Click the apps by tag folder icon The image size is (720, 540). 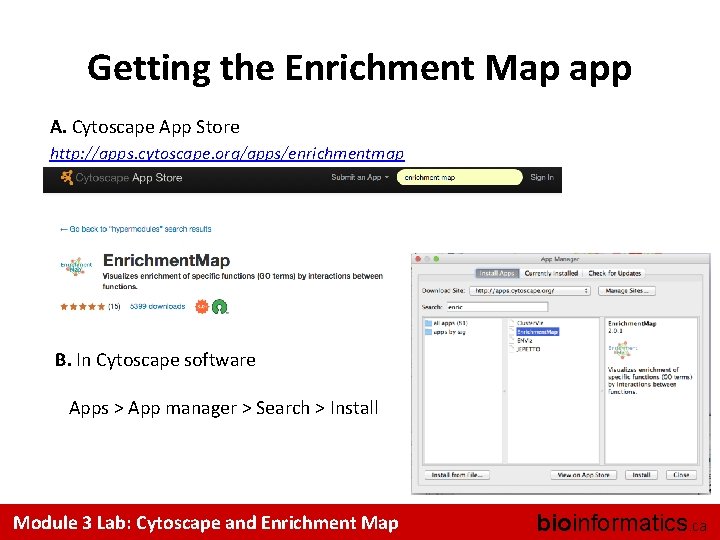point(428,332)
